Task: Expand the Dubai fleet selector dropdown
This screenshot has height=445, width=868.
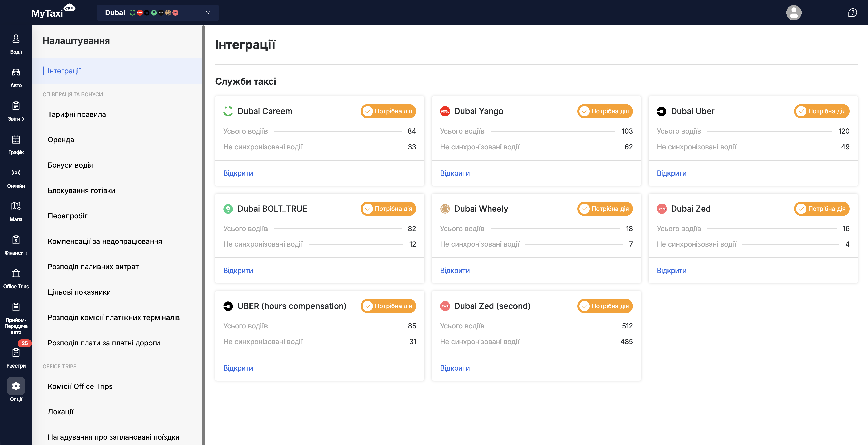Action: pyautogui.click(x=158, y=13)
